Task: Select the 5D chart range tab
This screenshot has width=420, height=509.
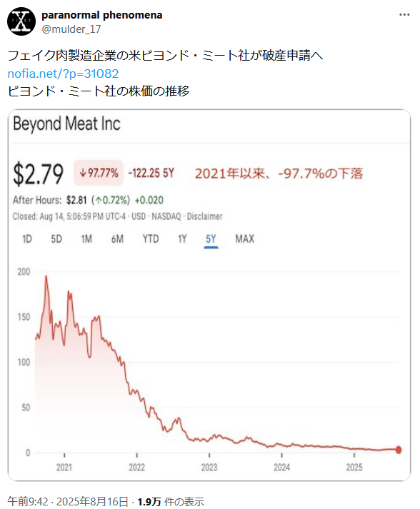Action: point(56,239)
